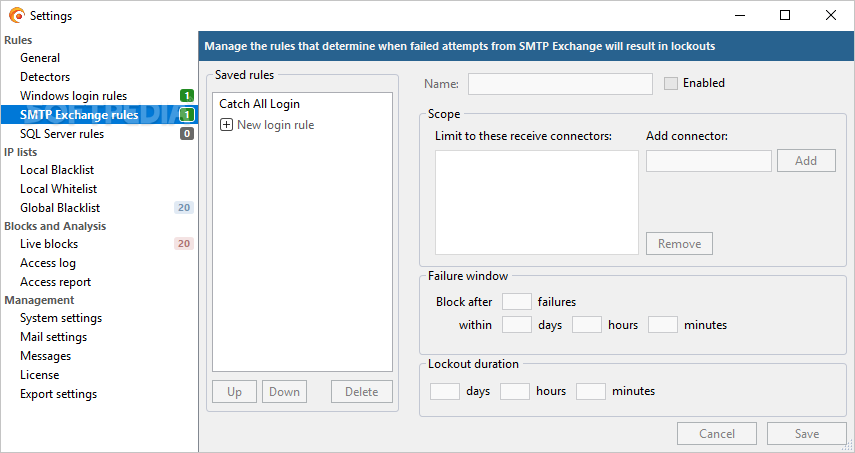Open the Detectors settings page

click(x=45, y=77)
